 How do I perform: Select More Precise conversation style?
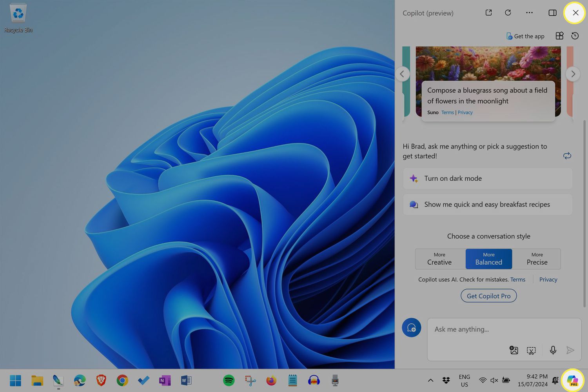click(537, 259)
